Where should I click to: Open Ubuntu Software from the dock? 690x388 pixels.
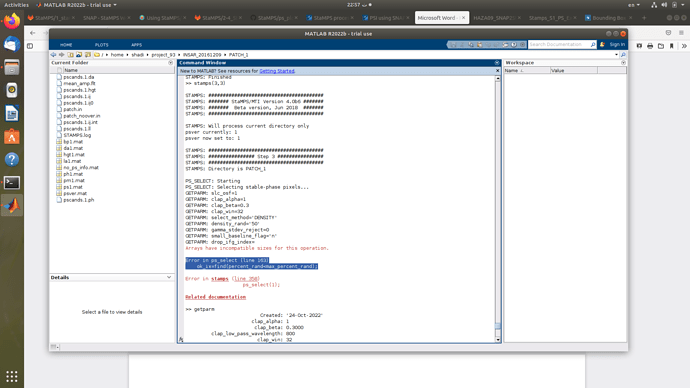click(x=12, y=137)
